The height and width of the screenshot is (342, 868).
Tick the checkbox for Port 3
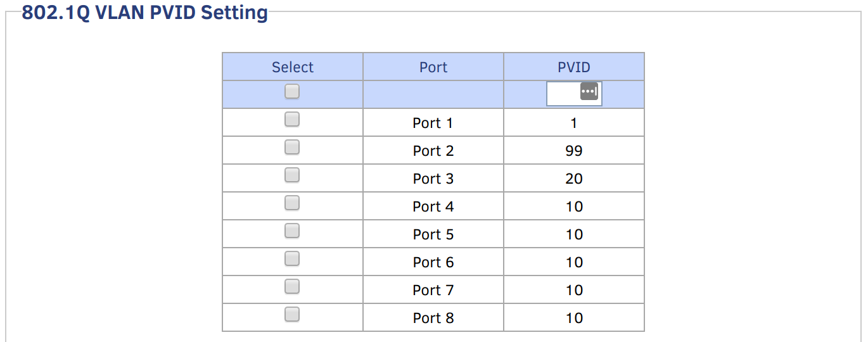point(292,175)
